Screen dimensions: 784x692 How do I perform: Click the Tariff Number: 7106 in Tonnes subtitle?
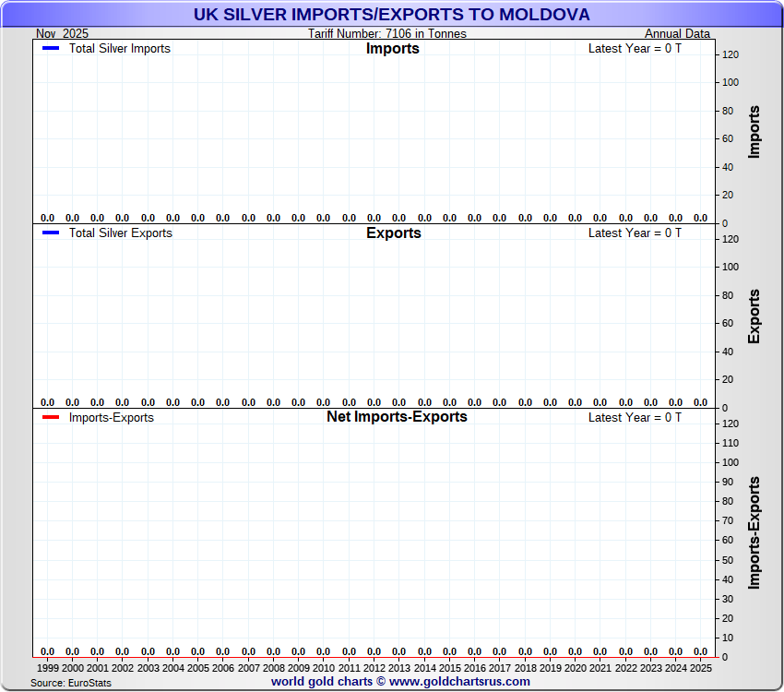coord(386,34)
